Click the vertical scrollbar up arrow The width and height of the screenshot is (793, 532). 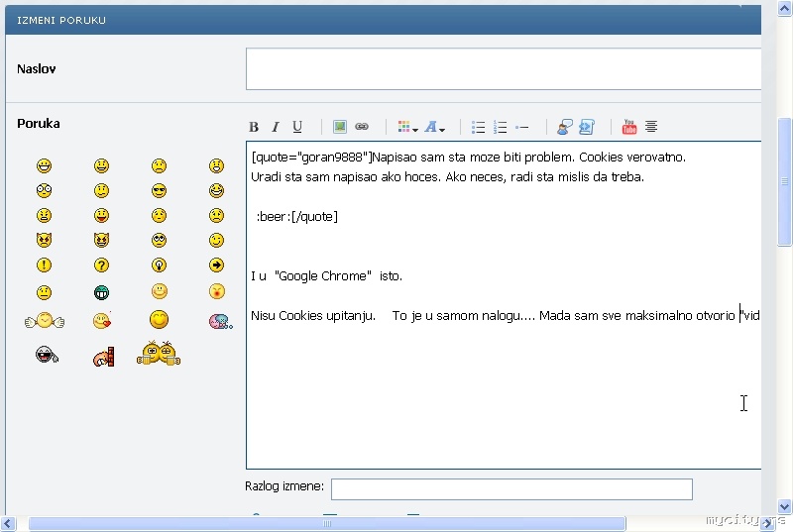tap(784, 9)
